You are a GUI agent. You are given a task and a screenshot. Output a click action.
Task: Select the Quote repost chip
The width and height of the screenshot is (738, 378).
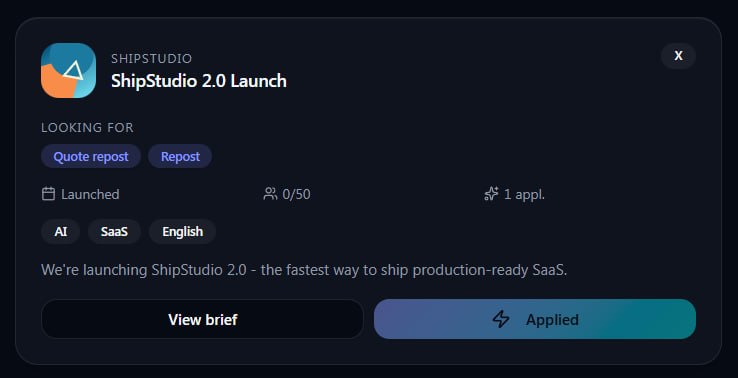click(91, 156)
